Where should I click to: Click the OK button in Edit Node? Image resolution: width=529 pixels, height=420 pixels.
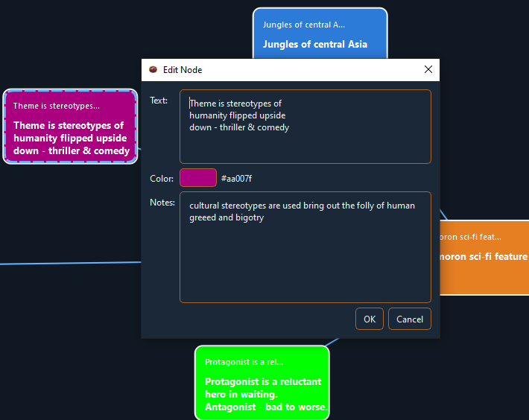tap(369, 319)
